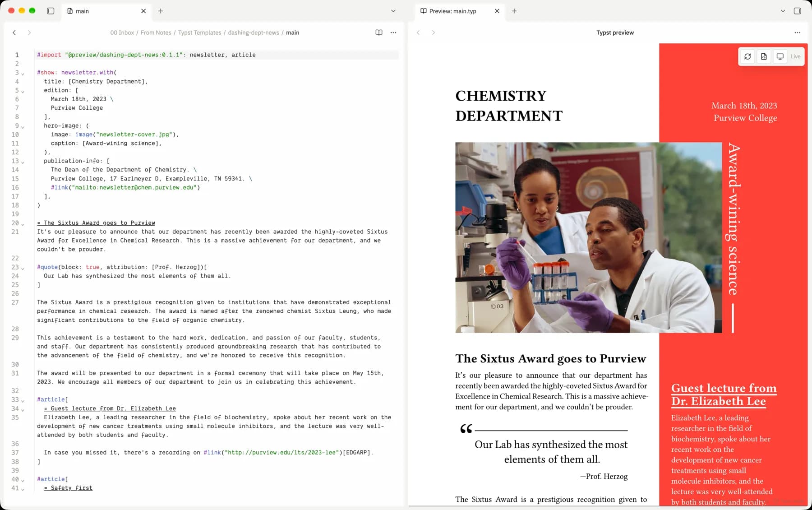The width and height of the screenshot is (812, 510).
Task: Toggle Live mode in the preview toolbar
Action: [x=796, y=56]
